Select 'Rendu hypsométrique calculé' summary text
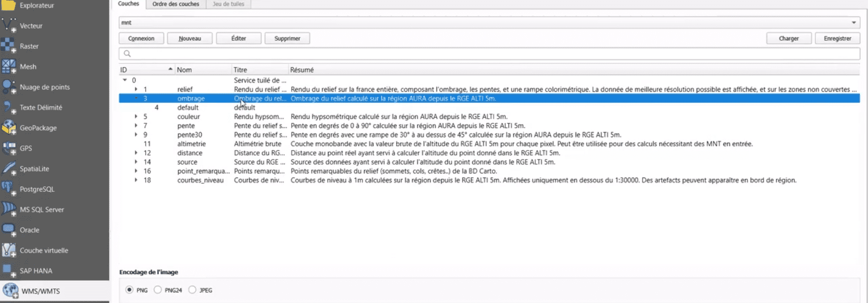 coord(332,116)
